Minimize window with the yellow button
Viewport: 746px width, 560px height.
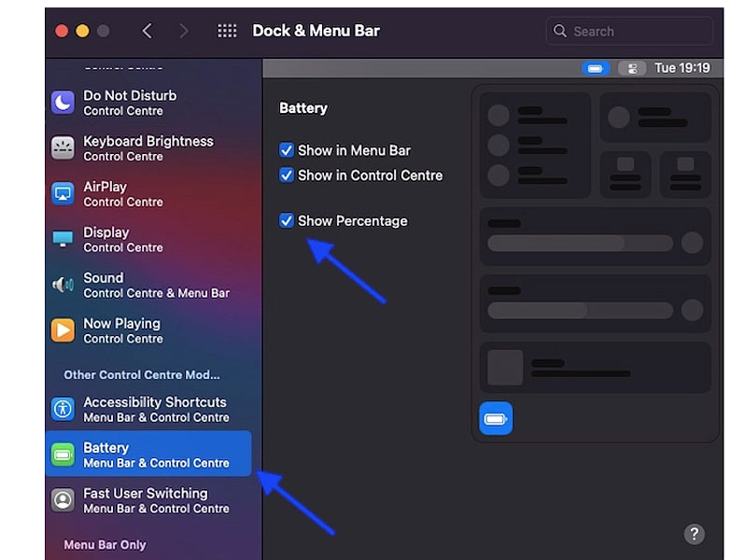tap(82, 32)
